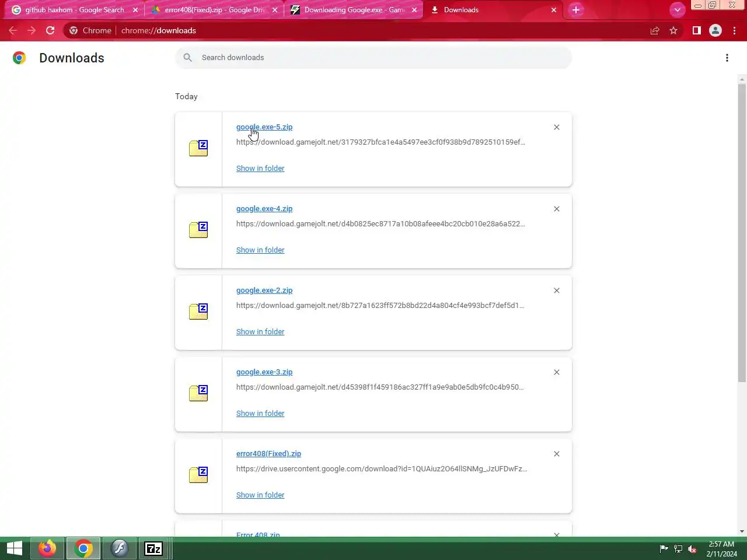Close the error408(Fixed).zip Google Drive tab
Screen dimensions: 747x560
click(275, 10)
